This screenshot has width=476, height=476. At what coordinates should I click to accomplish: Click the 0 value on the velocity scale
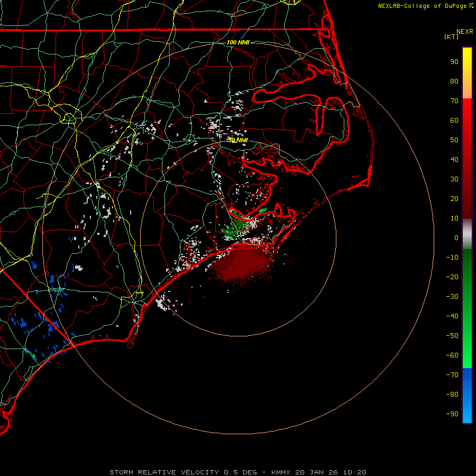point(456,238)
